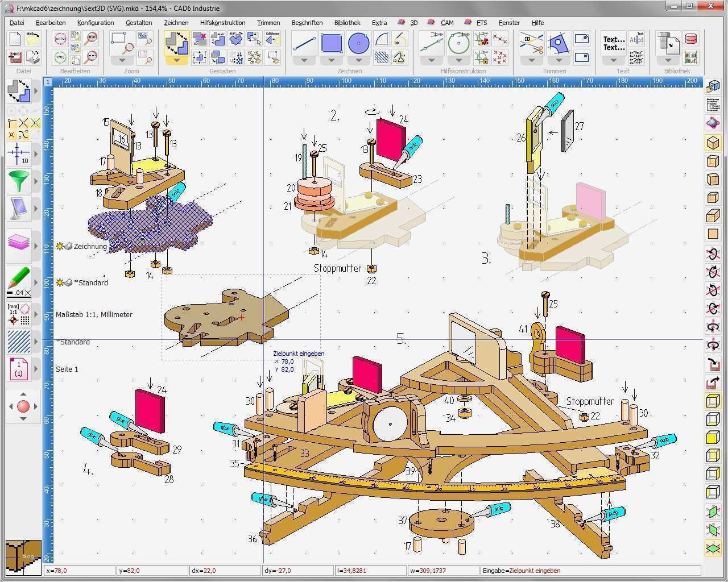Click the Seite 1 page label

pos(67,369)
